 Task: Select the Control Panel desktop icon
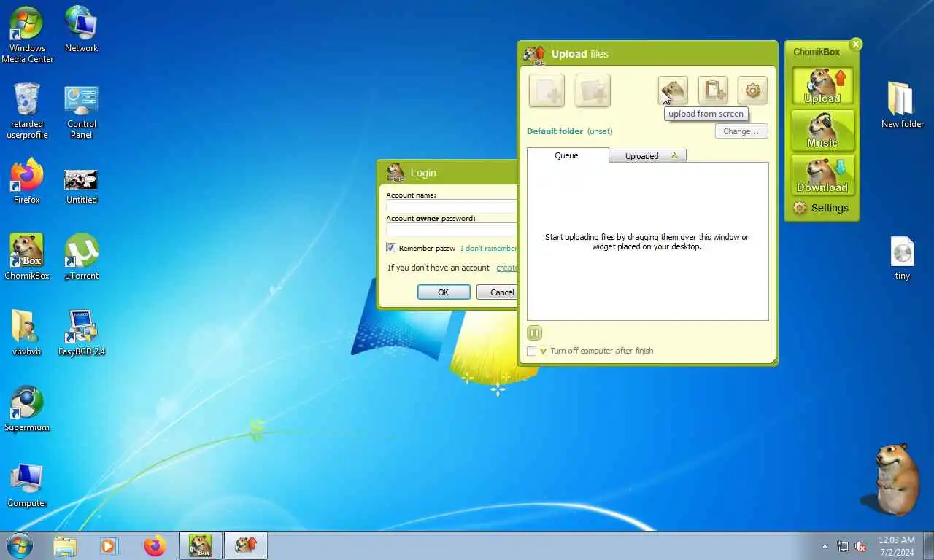click(x=81, y=111)
